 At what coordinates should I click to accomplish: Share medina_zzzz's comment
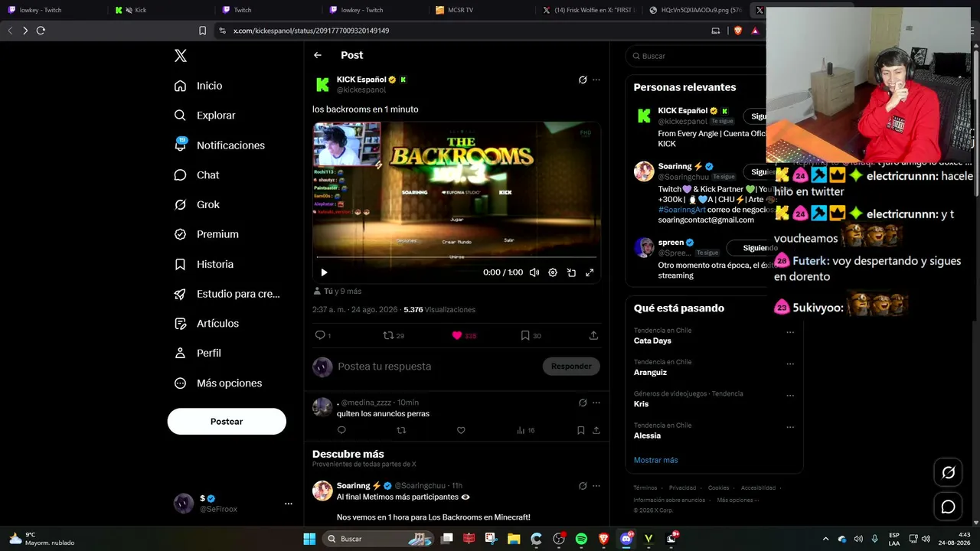pos(596,430)
